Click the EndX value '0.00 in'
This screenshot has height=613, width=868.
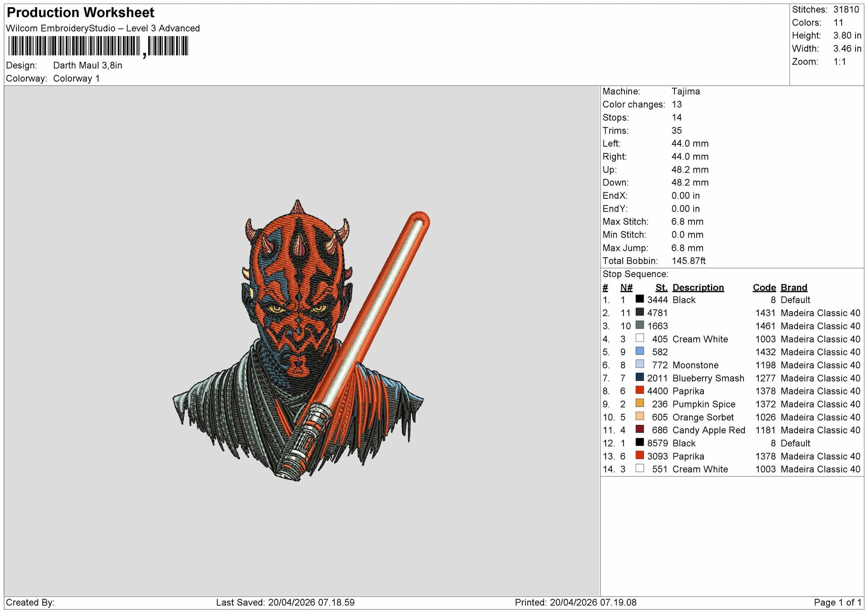686,196
